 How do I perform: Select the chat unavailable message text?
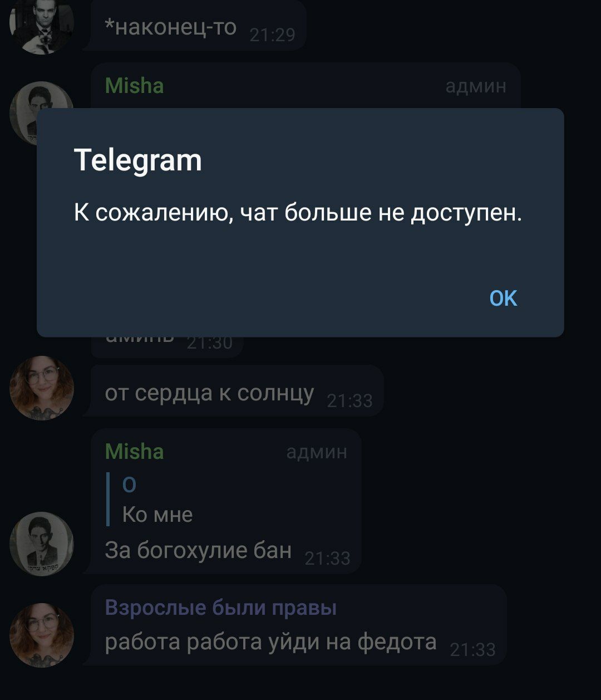pyautogui.click(x=298, y=213)
